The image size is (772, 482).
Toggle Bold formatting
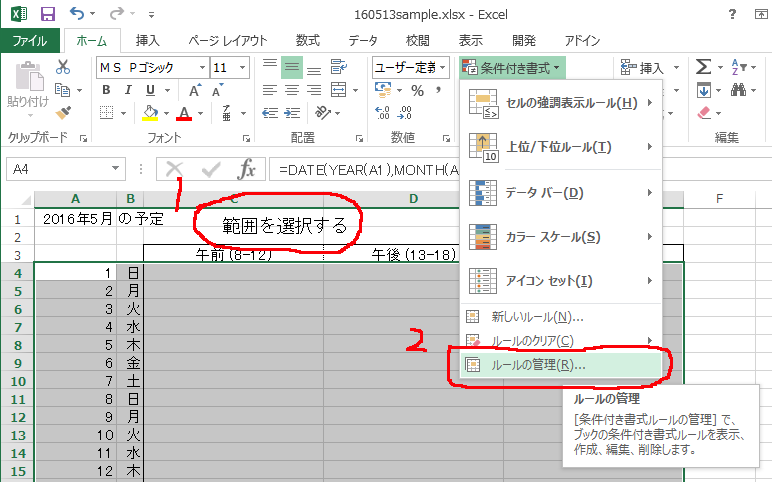pyautogui.click(x=106, y=90)
